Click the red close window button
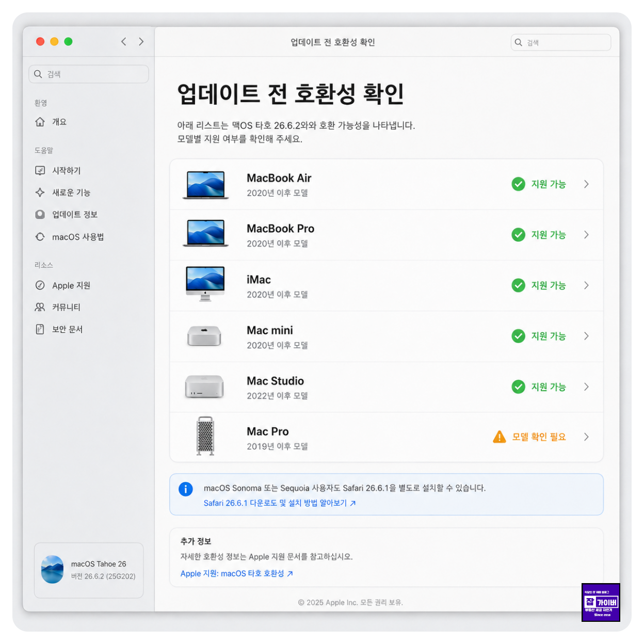The height and width of the screenshot is (644, 644). coord(40,41)
